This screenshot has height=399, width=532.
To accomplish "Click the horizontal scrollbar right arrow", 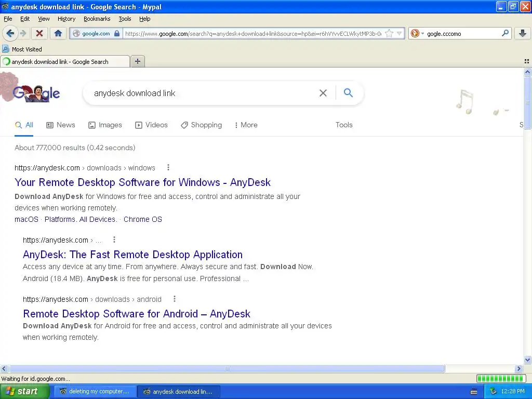I will [519, 368].
